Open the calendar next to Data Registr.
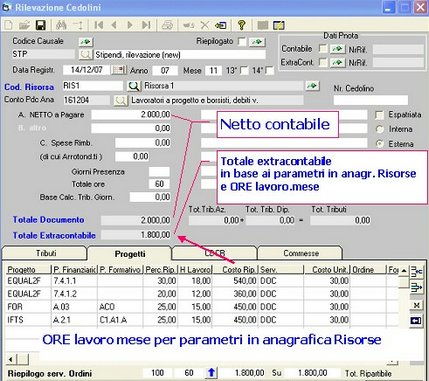Image resolution: width=429 pixels, height=381 pixels. [x=119, y=70]
